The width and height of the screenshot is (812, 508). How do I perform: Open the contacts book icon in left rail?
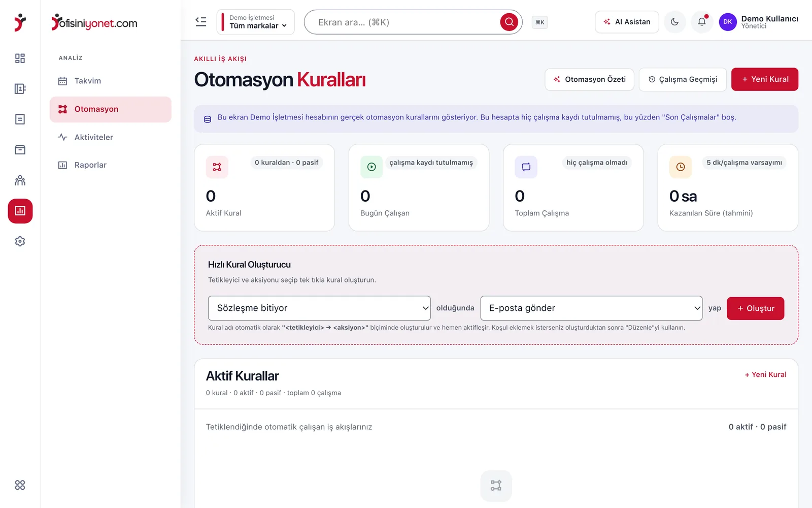click(x=20, y=89)
